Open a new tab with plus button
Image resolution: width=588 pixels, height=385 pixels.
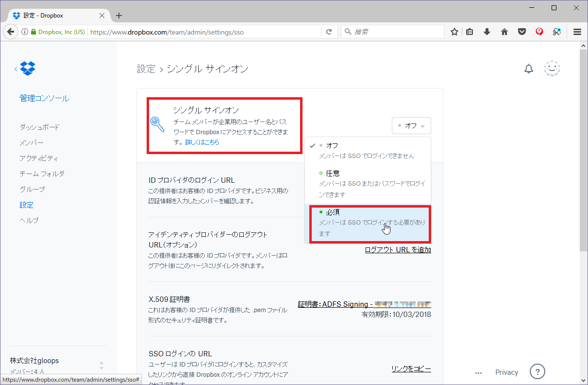[119, 16]
